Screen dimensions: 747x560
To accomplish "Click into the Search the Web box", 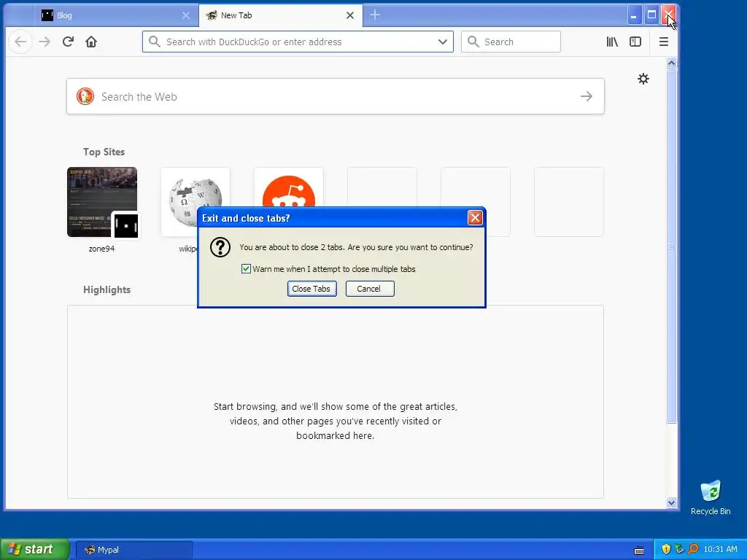I will pos(336,96).
